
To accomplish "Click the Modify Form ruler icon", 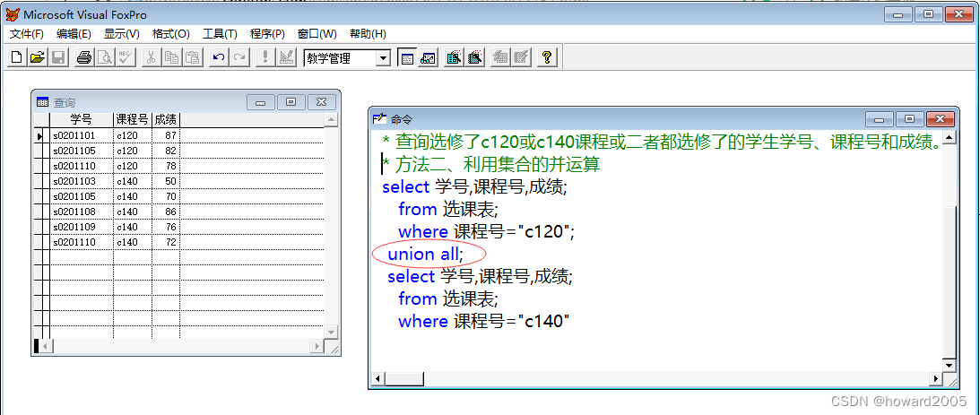I will [286, 58].
